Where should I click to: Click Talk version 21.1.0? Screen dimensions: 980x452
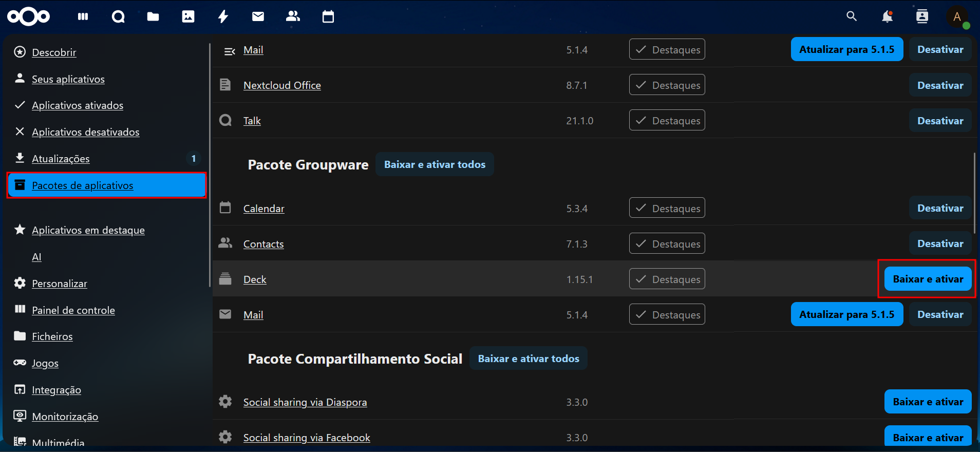click(579, 121)
